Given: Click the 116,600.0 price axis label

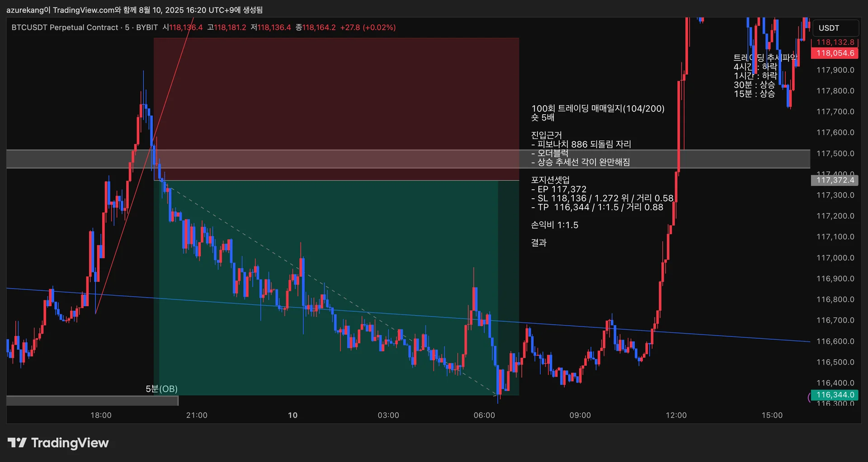Looking at the screenshot, I should pyautogui.click(x=835, y=341).
